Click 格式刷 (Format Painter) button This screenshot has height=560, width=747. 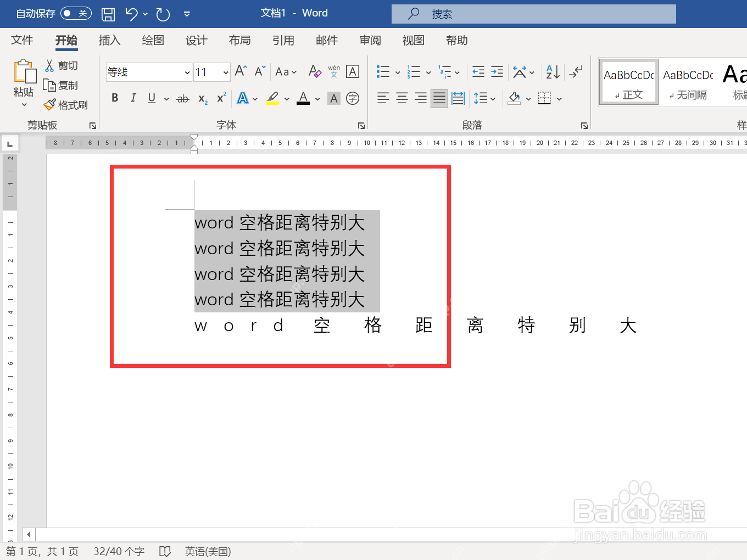[x=66, y=105]
